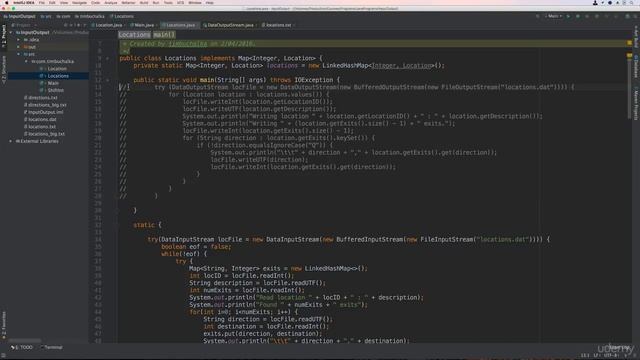Viewport: 640px width, 360px height.
Task: Collapse the InputOutput project root
Action: point(11,32)
